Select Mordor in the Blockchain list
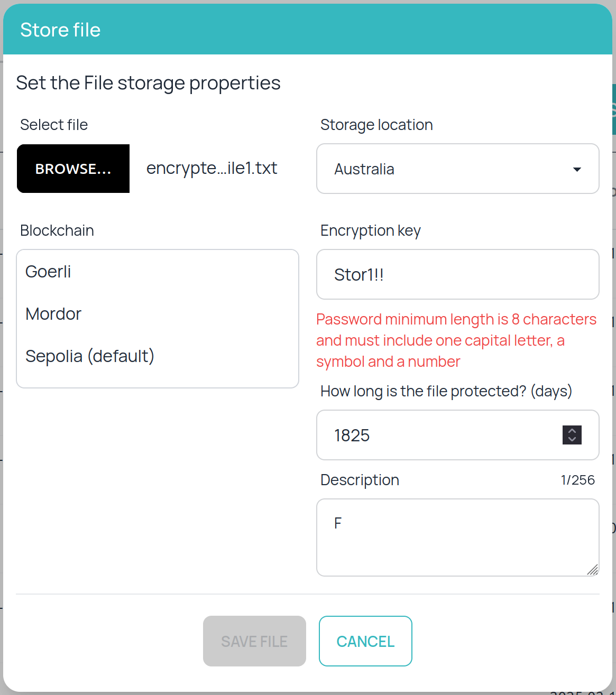The image size is (616, 695). (53, 314)
